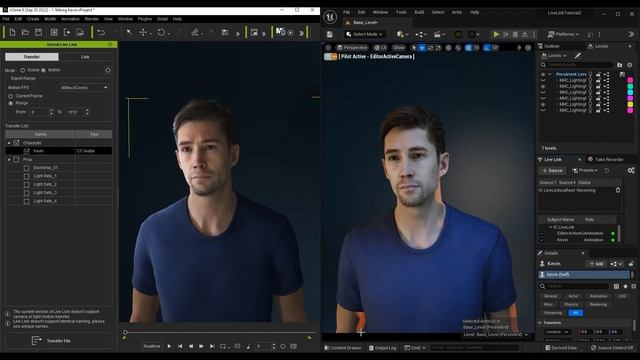The width and height of the screenshot is (640, 360).
Task: Collapse the Character tree group
Action: 9,143
